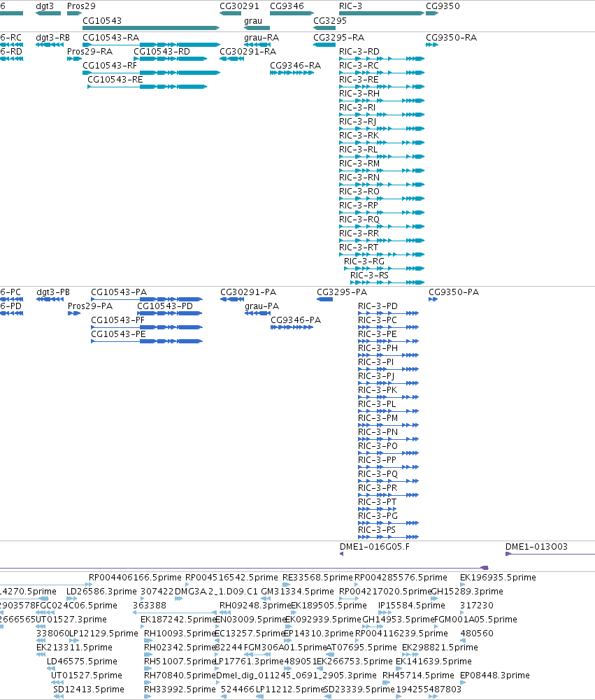
Task: Pick the CG10543-RA transcript
Action: [x=151, y=45]
